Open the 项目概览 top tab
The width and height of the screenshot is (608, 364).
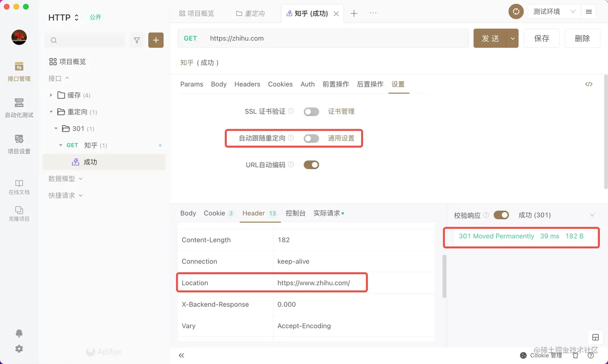[x=197, y=14]
